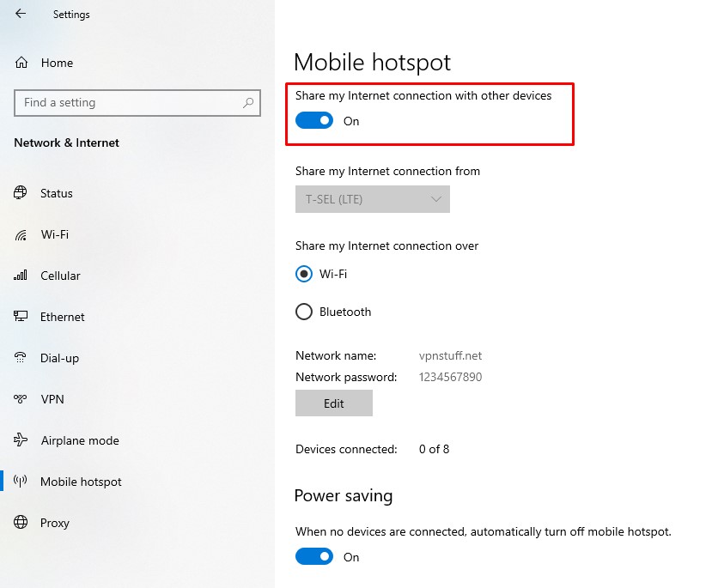Go to the Airplane mode page
The width and height of the screenshot is (718, 588).
tap(80, 440)
